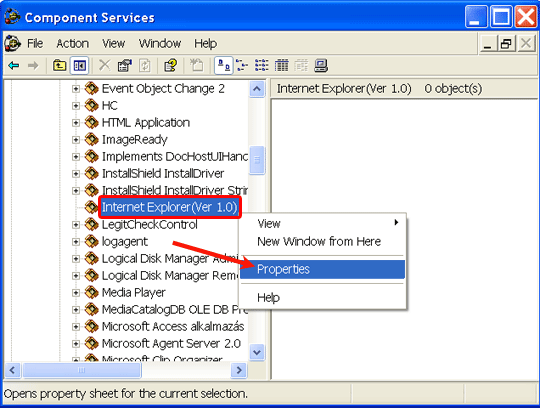This screenshot has width=540, height=408.
Task: Toggle the Show/Hide Console Tree button
Action: click(80, 65)
